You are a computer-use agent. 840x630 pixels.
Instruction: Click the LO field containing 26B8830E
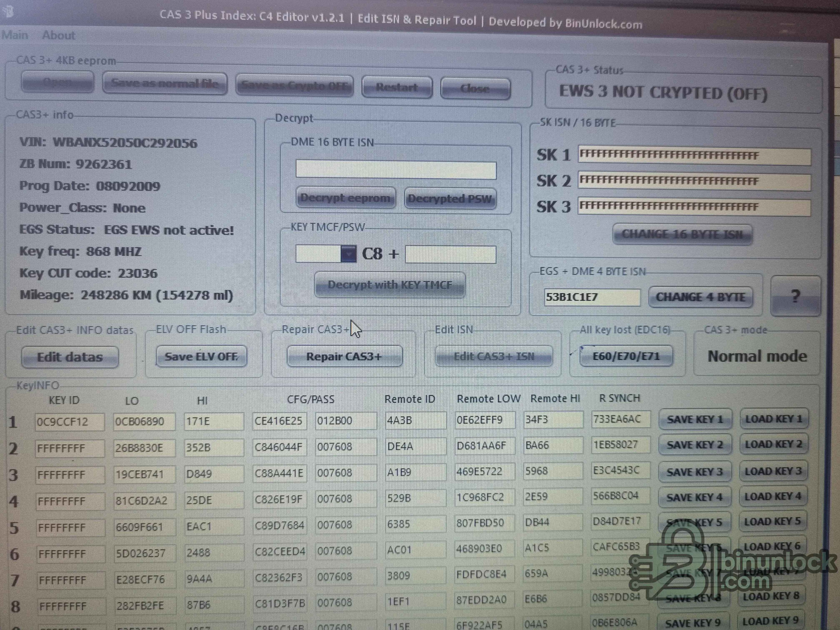point(145,448)
